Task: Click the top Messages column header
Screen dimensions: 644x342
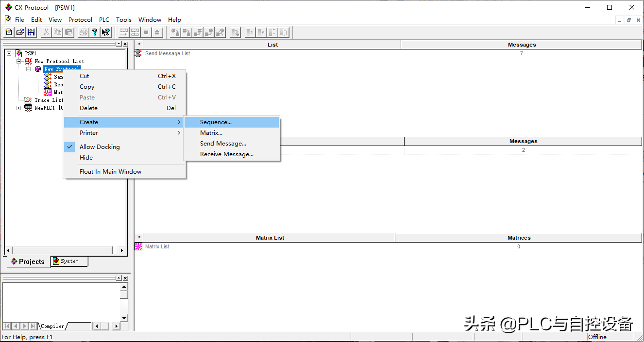Action: coord(522,45)
